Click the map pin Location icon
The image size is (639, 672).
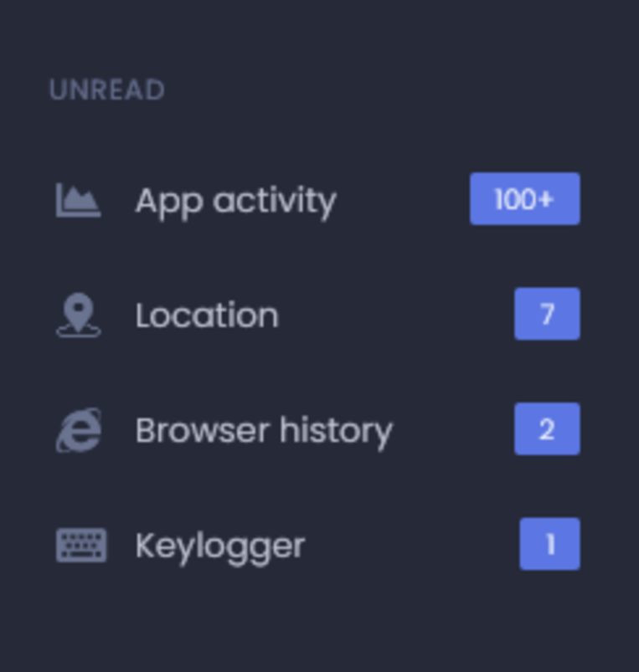79,315
